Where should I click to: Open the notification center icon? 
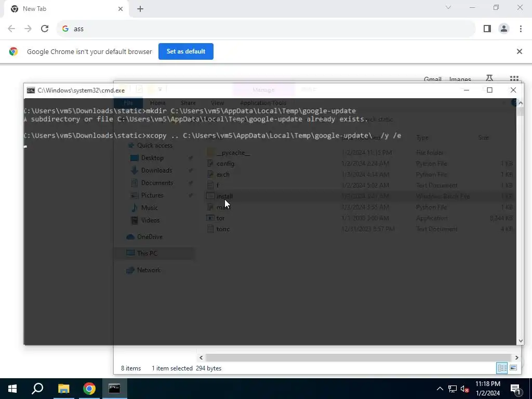click(x=516, y=389)
